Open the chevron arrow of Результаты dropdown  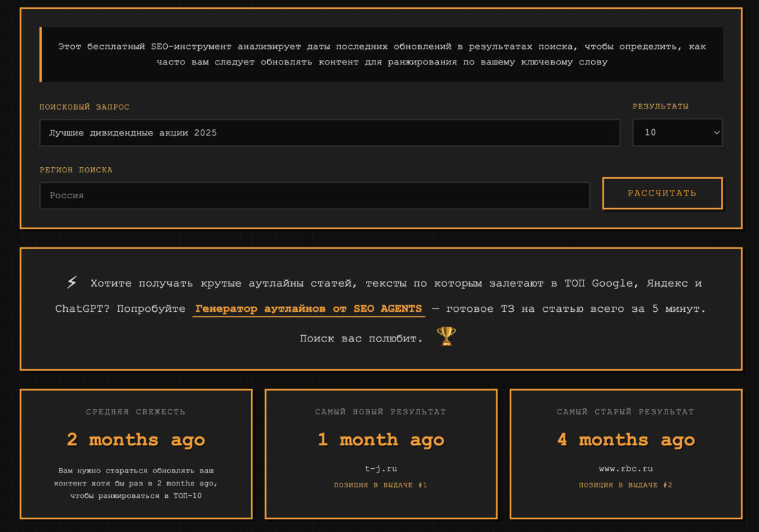pos(716,132)
